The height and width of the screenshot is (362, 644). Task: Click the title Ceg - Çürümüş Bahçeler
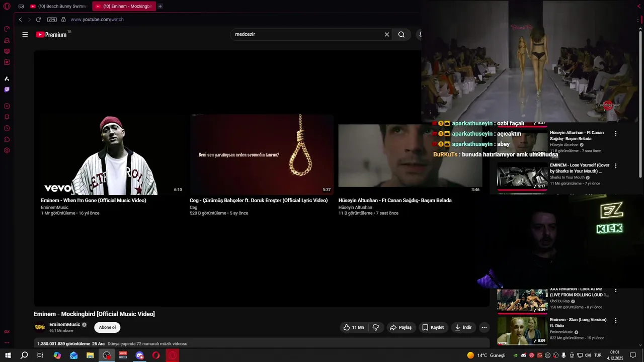[x=259, y=201]
